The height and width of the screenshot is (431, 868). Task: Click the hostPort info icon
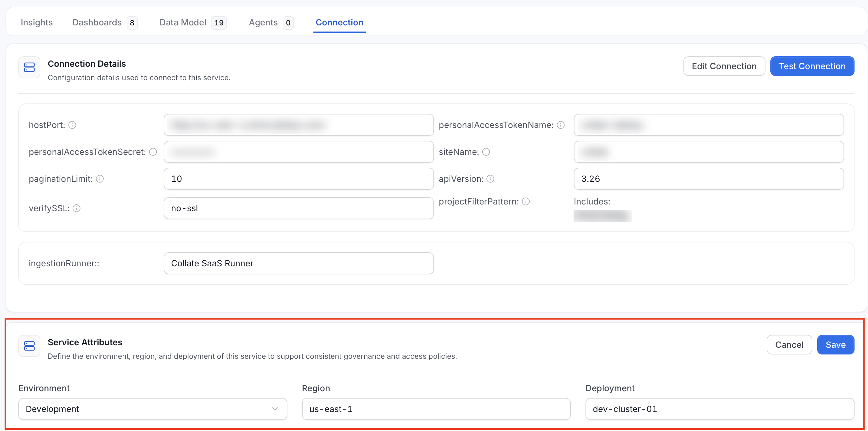coord(73,125)
